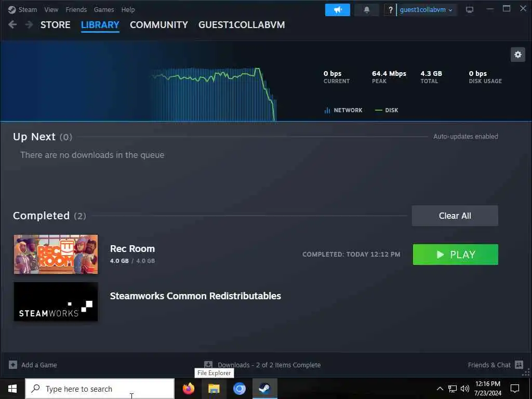This screenshot has height=399, width=532.
Task: Click the NETWORK graph legend
Action: [x=343, y=110]
